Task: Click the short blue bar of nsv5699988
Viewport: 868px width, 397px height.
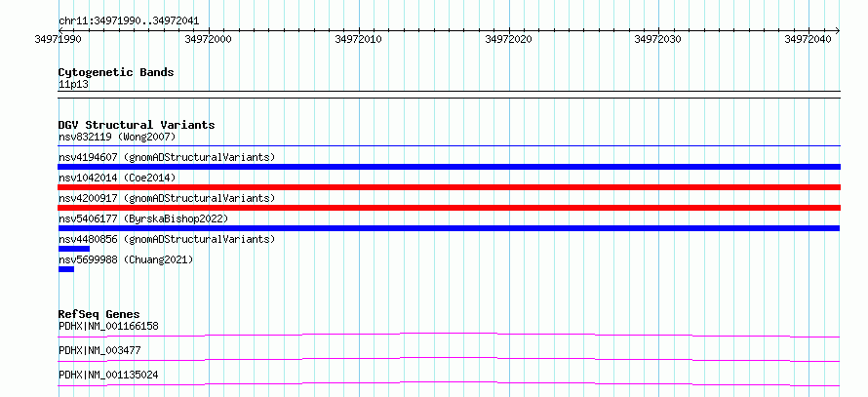Action: tap(66, 269)
